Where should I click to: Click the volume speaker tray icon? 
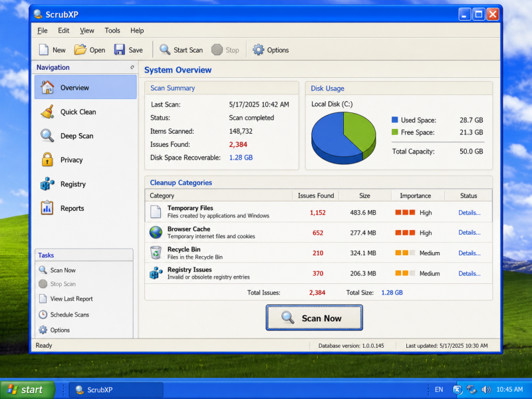(486, 390)
